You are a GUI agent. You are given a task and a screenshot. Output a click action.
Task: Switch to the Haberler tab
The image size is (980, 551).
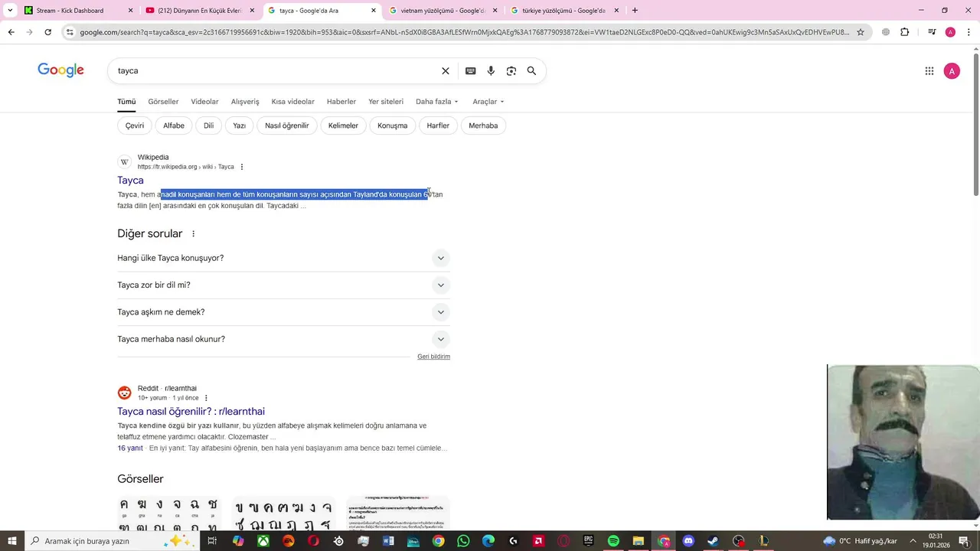[341, 102]
